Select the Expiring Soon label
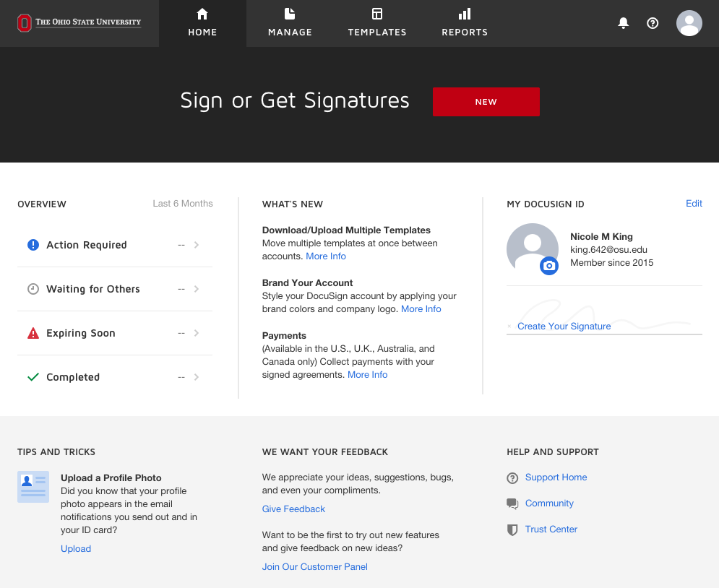The height and width of the screenshot is (588, 719). click(81, 333)
